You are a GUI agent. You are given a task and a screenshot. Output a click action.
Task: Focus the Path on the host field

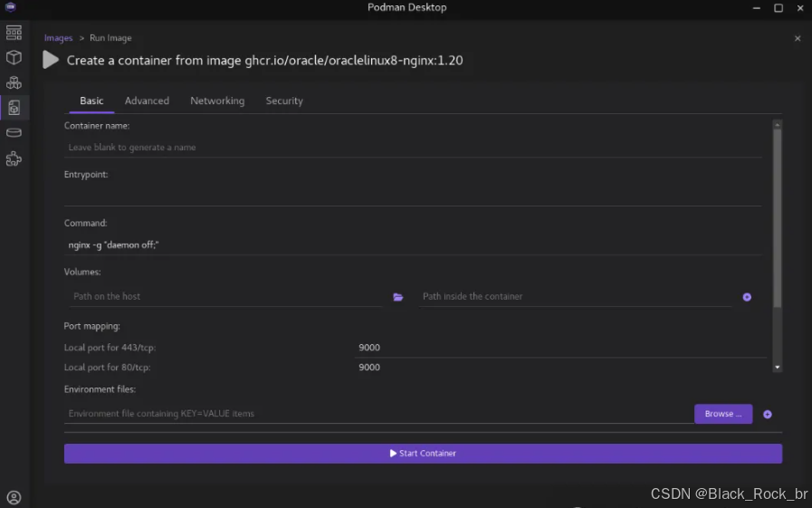point(226,297)
